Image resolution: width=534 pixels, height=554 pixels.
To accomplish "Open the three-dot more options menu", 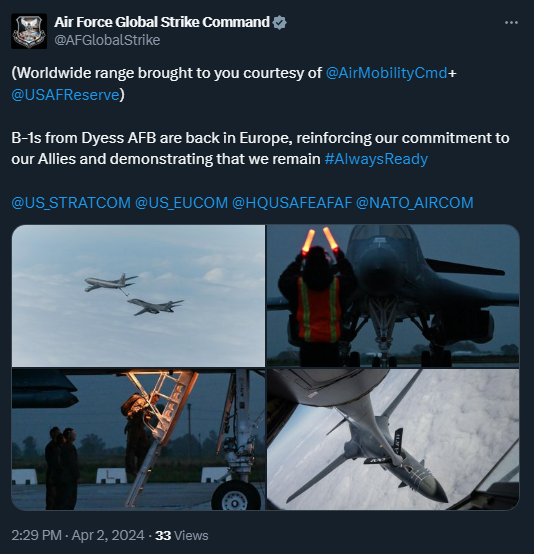I will (x=511, y=23).
